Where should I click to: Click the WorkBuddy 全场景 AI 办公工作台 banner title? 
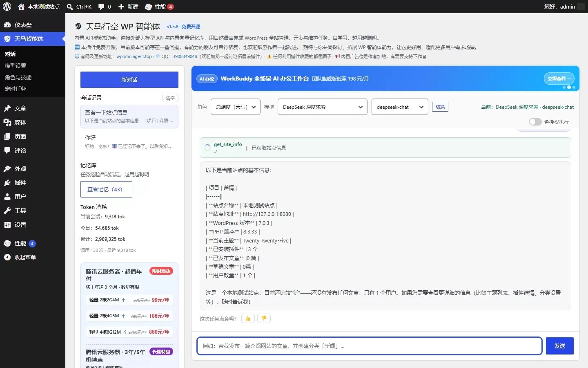265,79
